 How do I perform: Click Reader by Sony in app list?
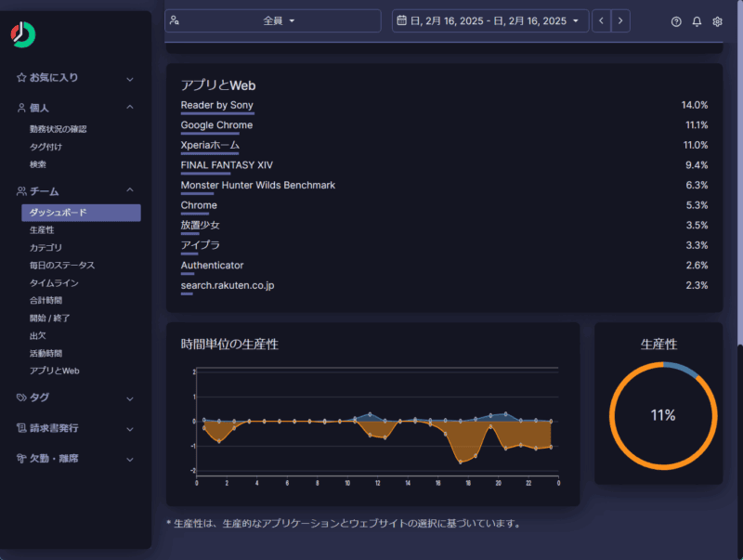216,105
